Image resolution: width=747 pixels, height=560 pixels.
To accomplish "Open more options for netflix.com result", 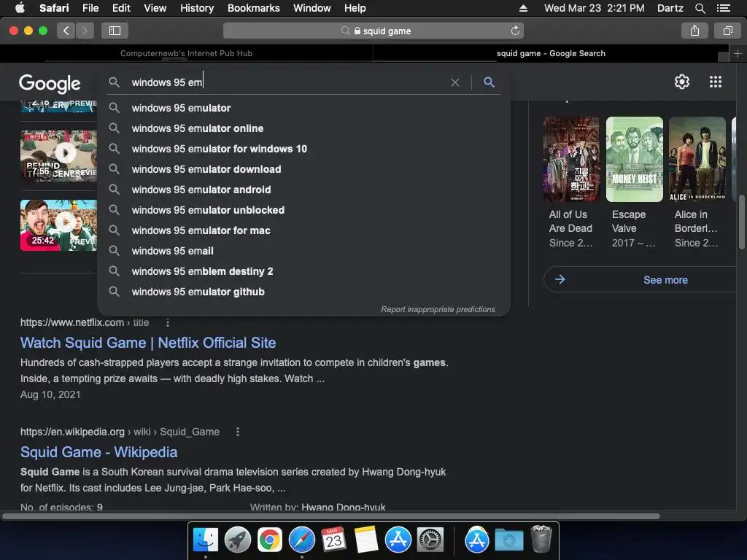I will 167,323.
